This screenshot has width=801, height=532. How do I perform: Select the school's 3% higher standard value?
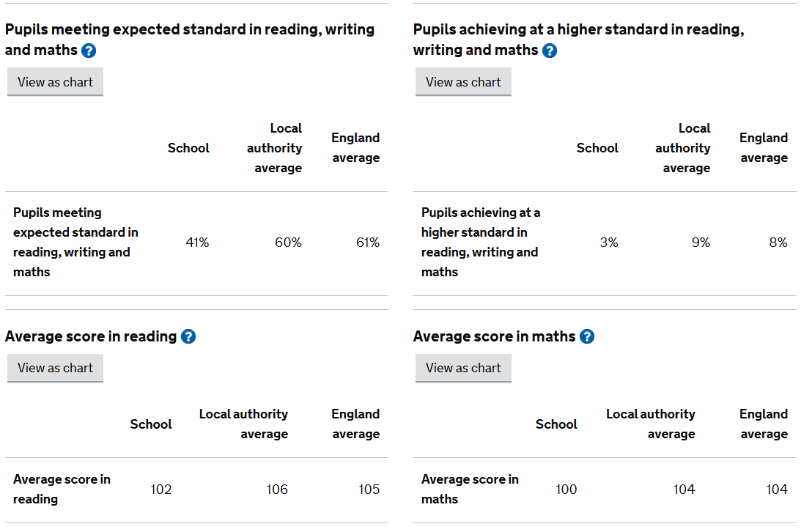pyautogui.click(x=608, y=243)
